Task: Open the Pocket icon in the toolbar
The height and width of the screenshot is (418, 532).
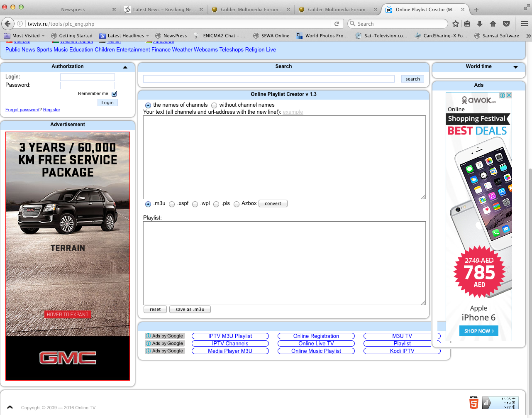Action: pos(506,24)
